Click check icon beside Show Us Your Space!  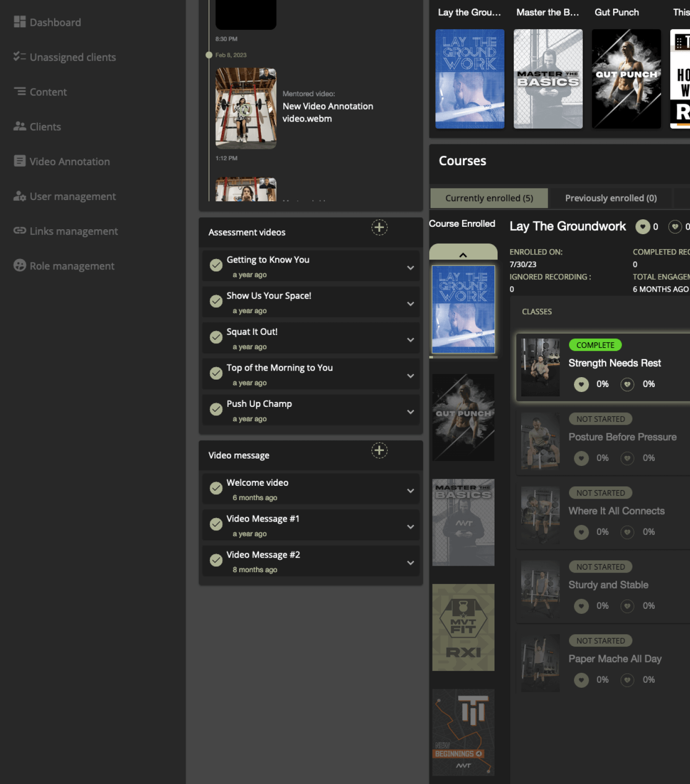click(216, 301)
